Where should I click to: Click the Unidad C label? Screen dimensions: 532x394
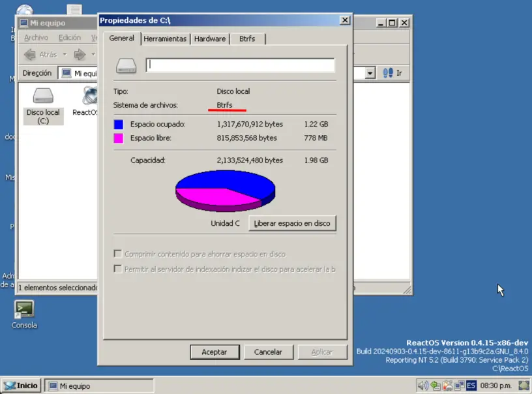click(x=225, y=223)
